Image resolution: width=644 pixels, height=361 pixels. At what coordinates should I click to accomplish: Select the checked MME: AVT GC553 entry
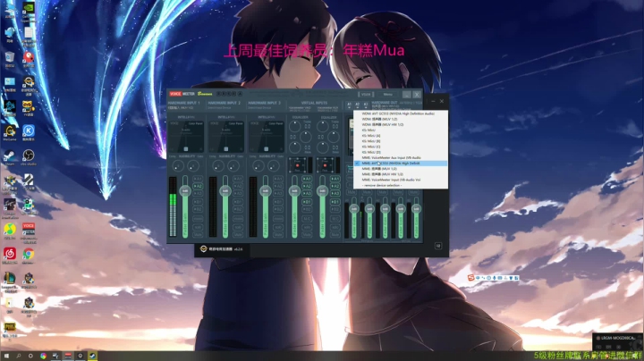click(401, 164)
